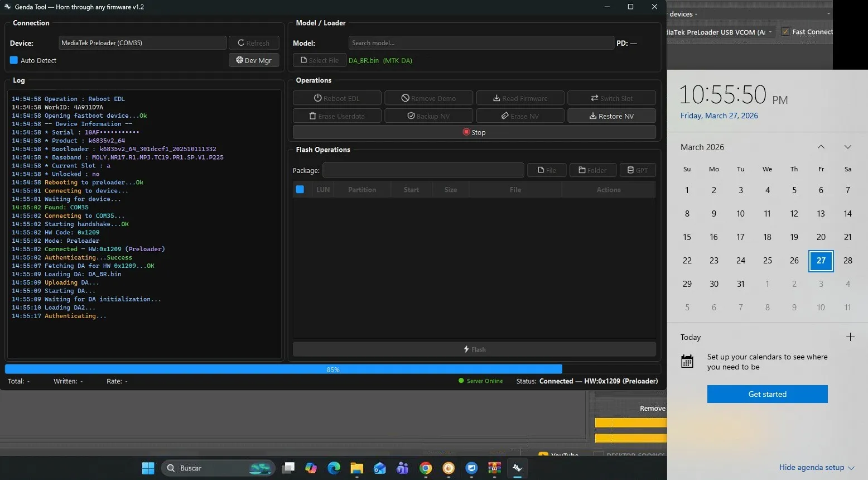Screen dimensions: 868x480
Task: Click the Search model input field
Action: 481,43
